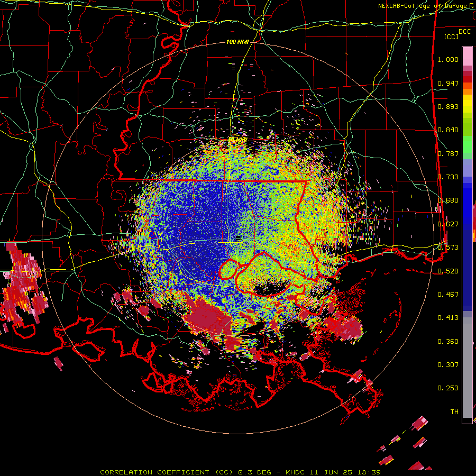
Task: Select the 0.467 legend value
Action: [448, 294]
